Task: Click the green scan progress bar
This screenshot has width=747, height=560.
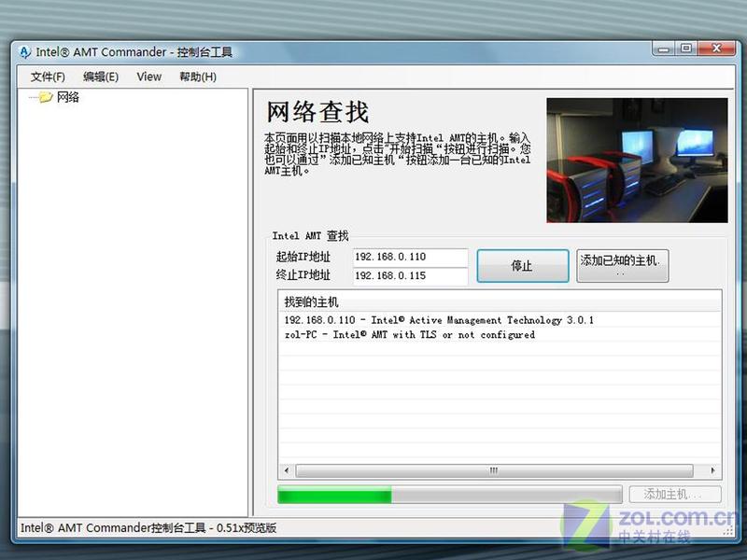Action: pos(449,495)
